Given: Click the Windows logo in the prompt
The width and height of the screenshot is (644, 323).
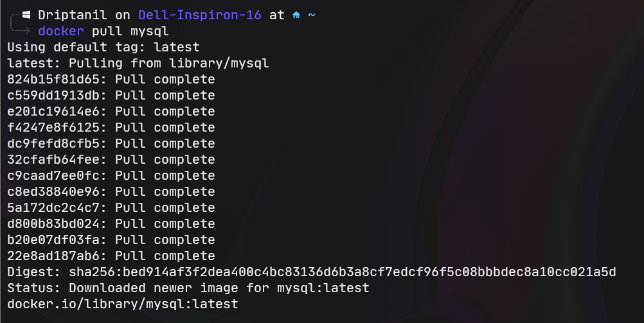Looking at the screenshot, I should click(x=26, y=15).
